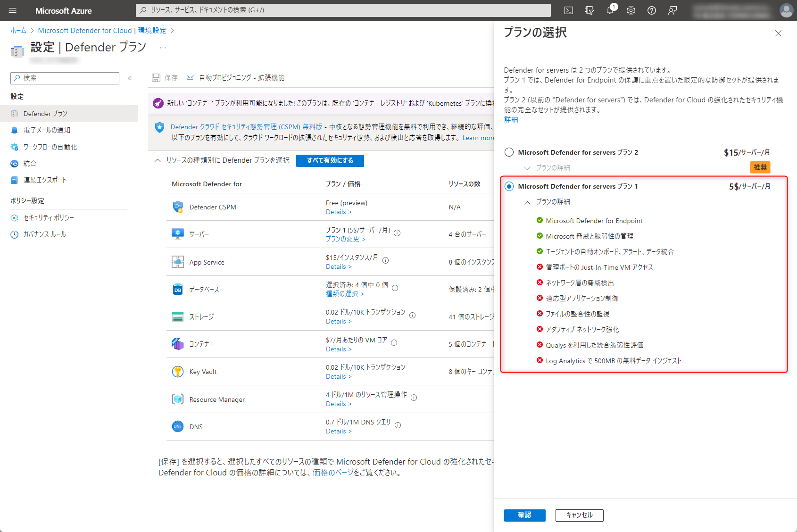Show info tooltip for DNS query price
Screen dimensions: 797x532
tap(398, 425)
